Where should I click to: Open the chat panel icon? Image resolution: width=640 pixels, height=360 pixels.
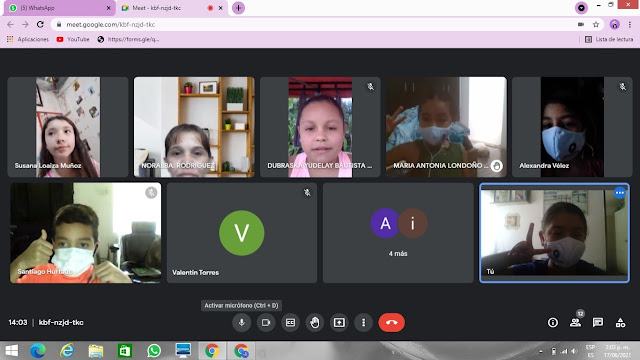point(598,323)
